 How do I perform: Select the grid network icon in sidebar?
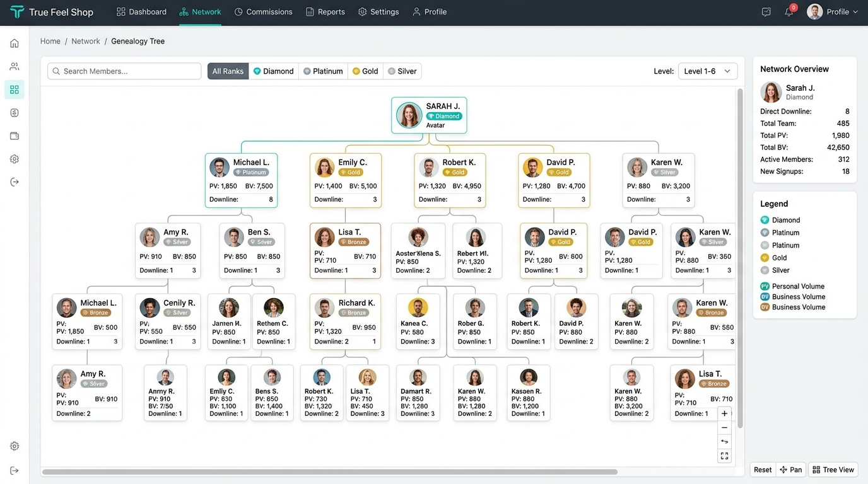pyautogui.click(x=15, y=90)
